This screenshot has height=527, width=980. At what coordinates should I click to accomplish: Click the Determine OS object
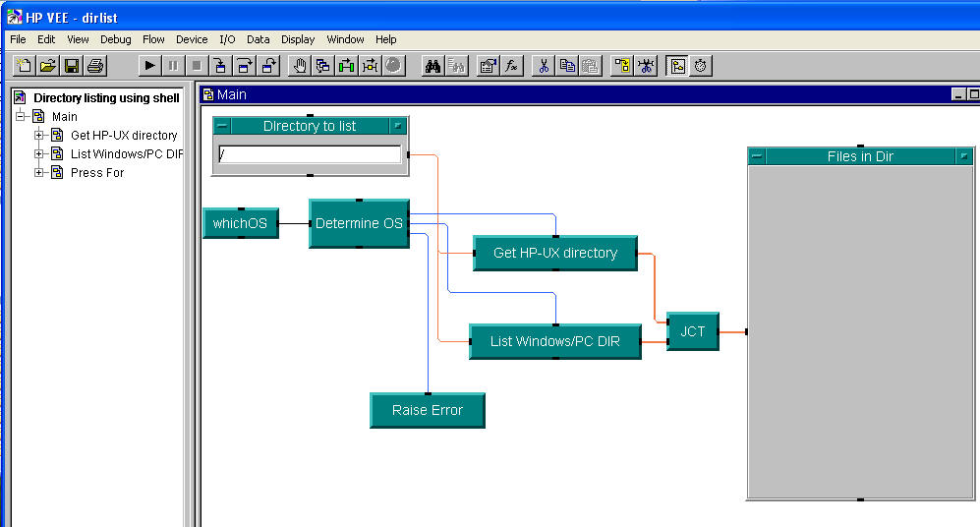pyautogui.click(x=359, y=223)
